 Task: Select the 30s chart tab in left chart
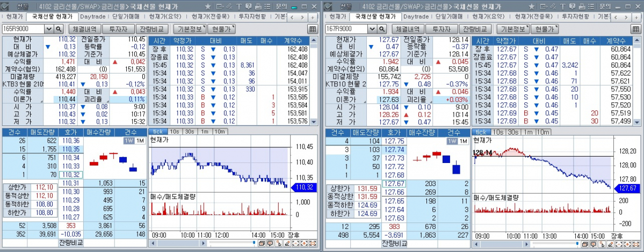coord(190,131)
